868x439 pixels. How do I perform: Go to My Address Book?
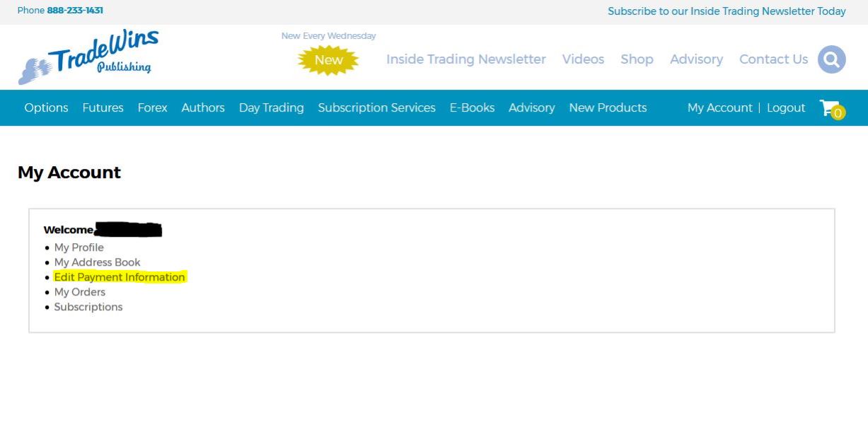tap(97, 262)
